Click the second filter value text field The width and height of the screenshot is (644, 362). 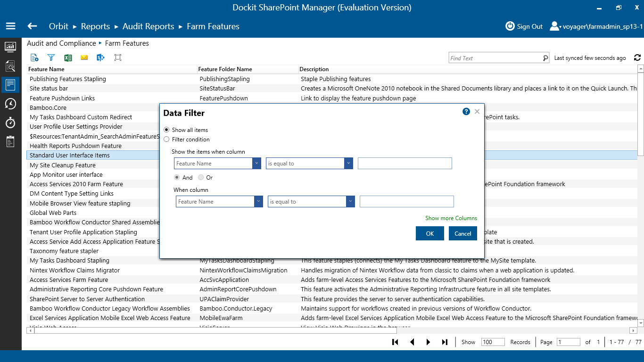tap(407, 201)
